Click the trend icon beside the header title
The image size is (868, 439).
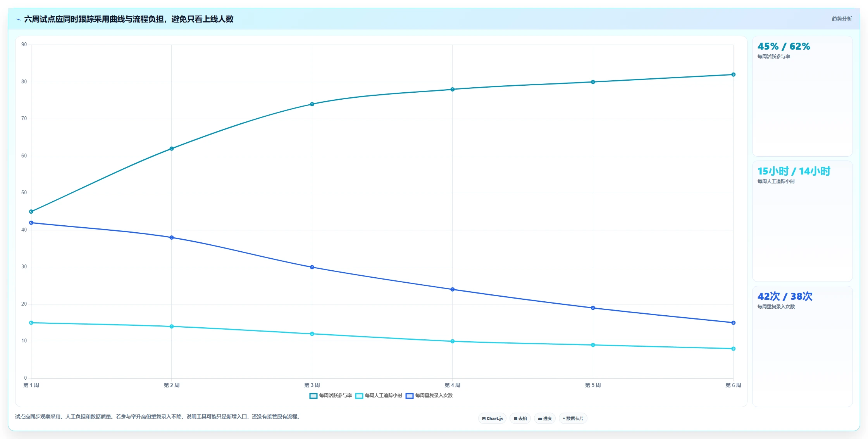coord(18,19)
